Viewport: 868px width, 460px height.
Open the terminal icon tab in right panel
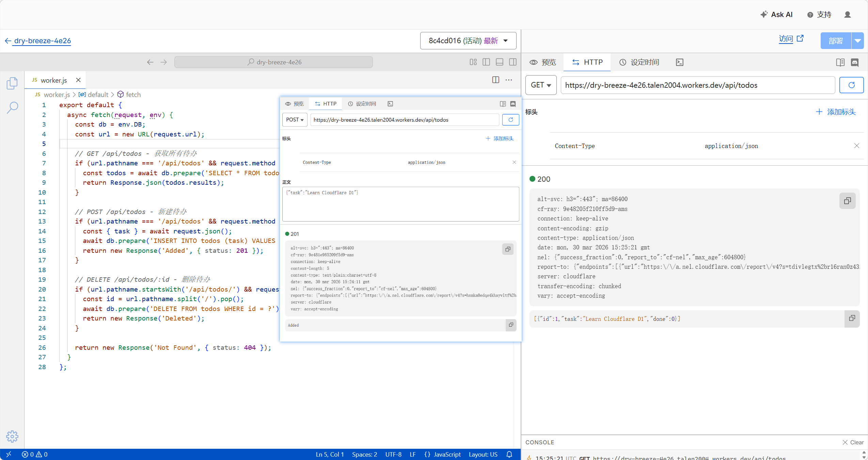tap(679, 62)
